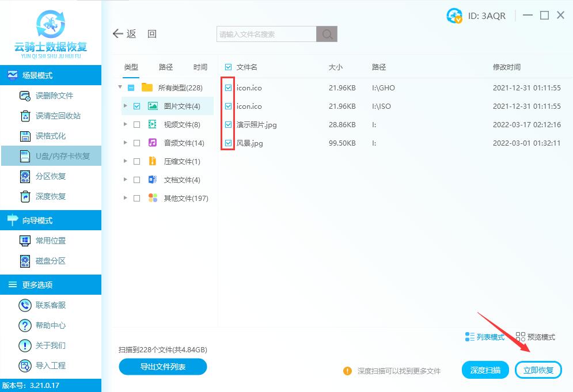Switch to the 时间 tab

pos(200,67)
